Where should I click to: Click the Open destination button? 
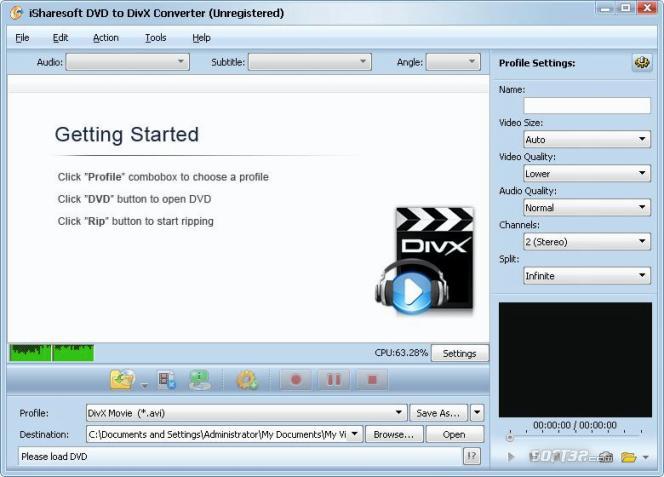454,434
